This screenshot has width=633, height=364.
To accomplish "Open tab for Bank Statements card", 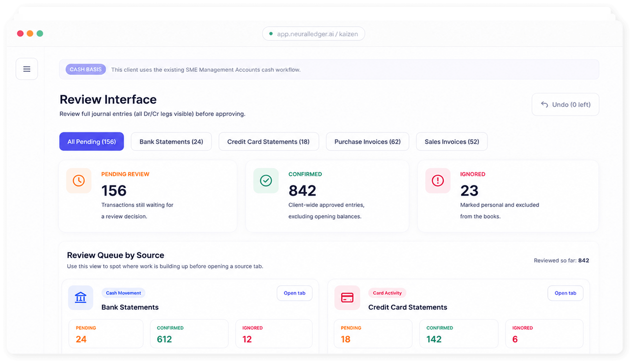I will (294, 293).
